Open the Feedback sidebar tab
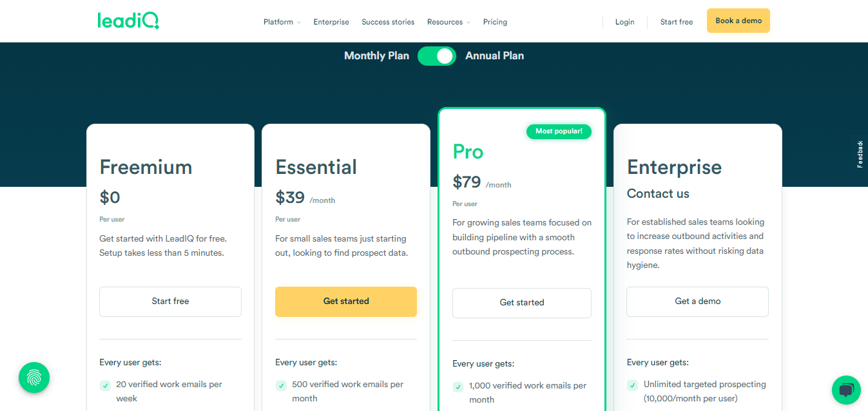This screenshot has height=411, width=868. pyautogui.click(x=859, y=154)
